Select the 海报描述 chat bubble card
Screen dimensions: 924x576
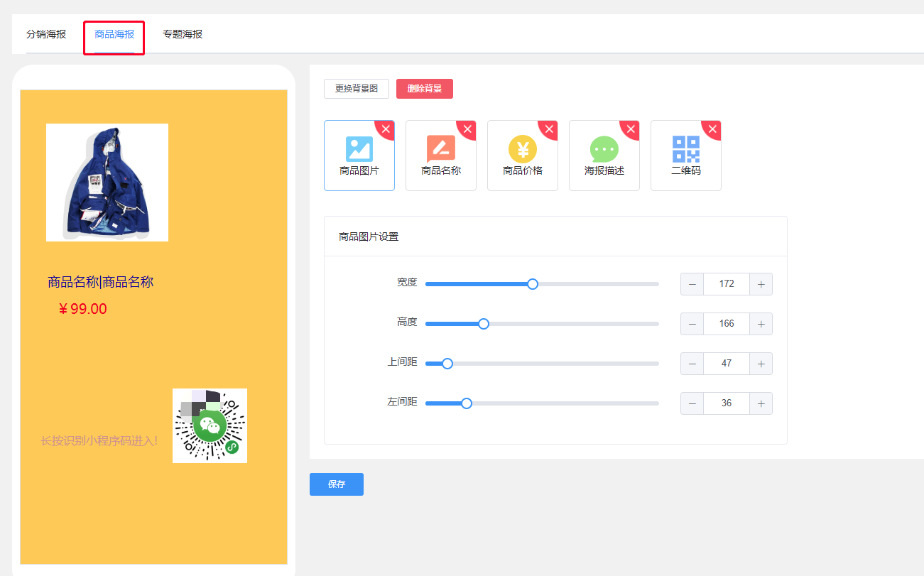pyautogui.click(x=604, y=156)
